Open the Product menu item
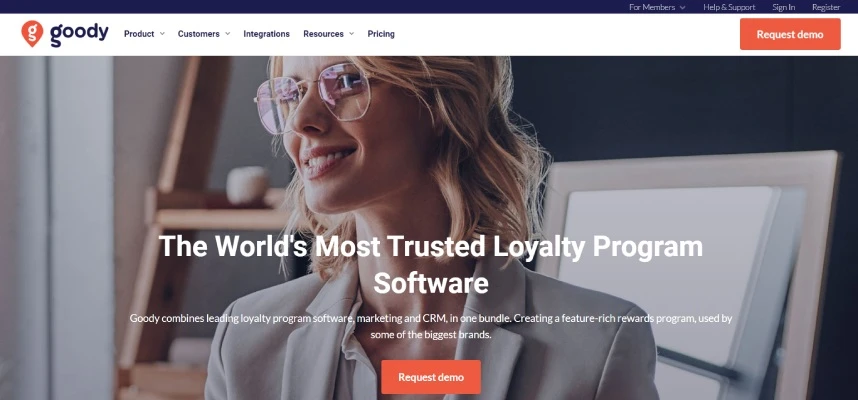 [x=139, y=34]
